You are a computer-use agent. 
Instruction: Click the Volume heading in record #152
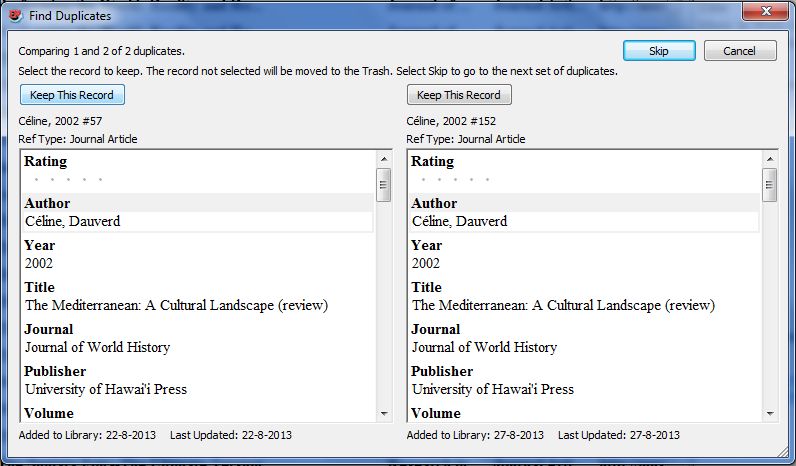tap(436, 413)
